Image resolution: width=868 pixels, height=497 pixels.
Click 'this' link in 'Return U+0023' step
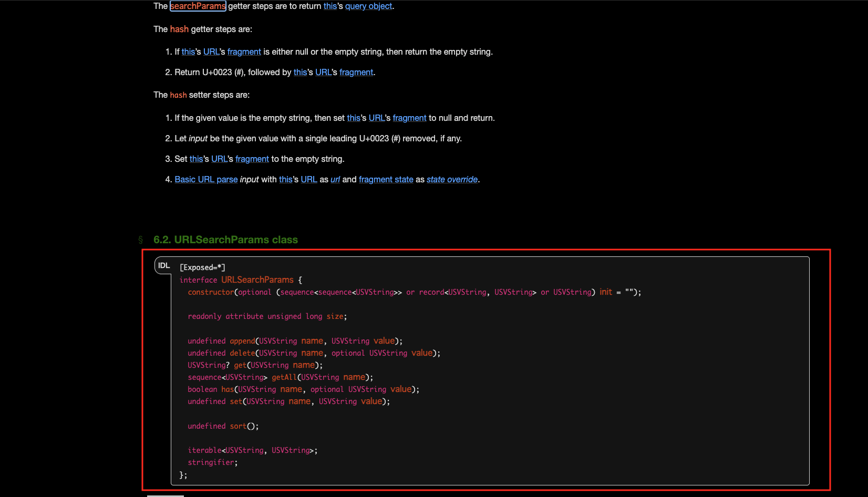(x=300, y=72)
